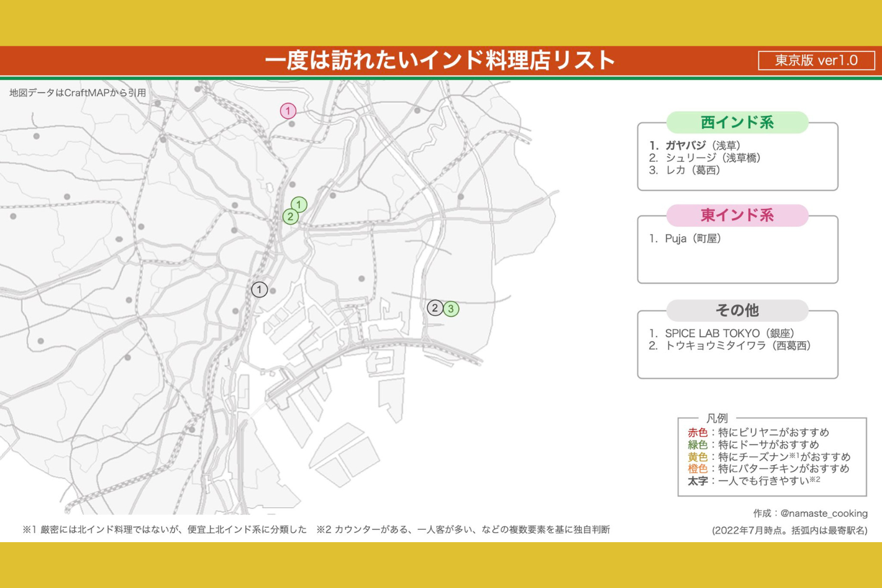Open the Puja(町屋) list entry

click(x=692, y=238)
